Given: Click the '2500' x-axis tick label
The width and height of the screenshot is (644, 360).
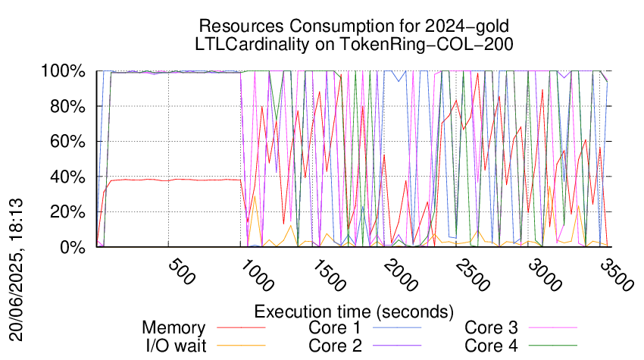Looking at the screenshot, I should [474, 275].
